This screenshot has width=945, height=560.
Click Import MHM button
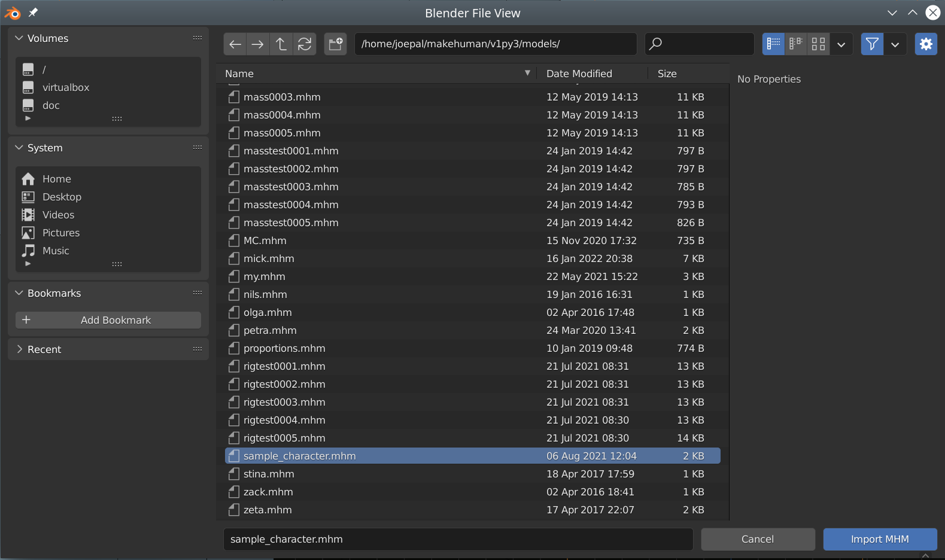[x=880, y=539]
